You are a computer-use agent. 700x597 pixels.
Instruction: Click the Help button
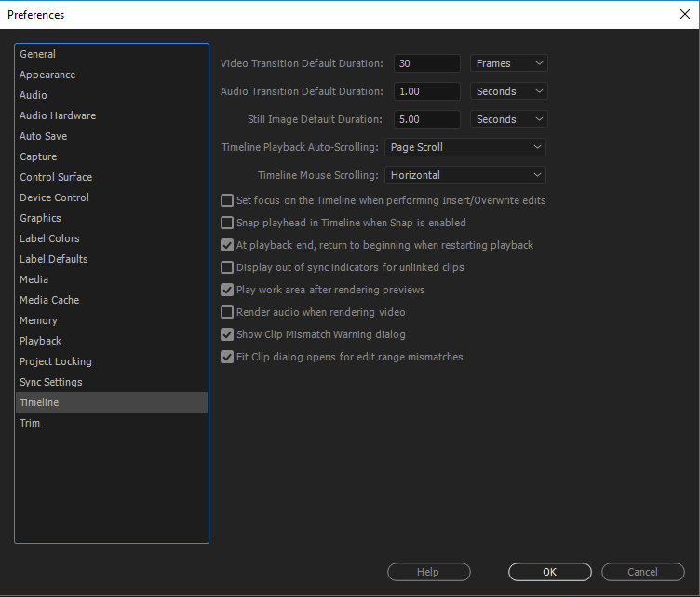click(428, 572)
